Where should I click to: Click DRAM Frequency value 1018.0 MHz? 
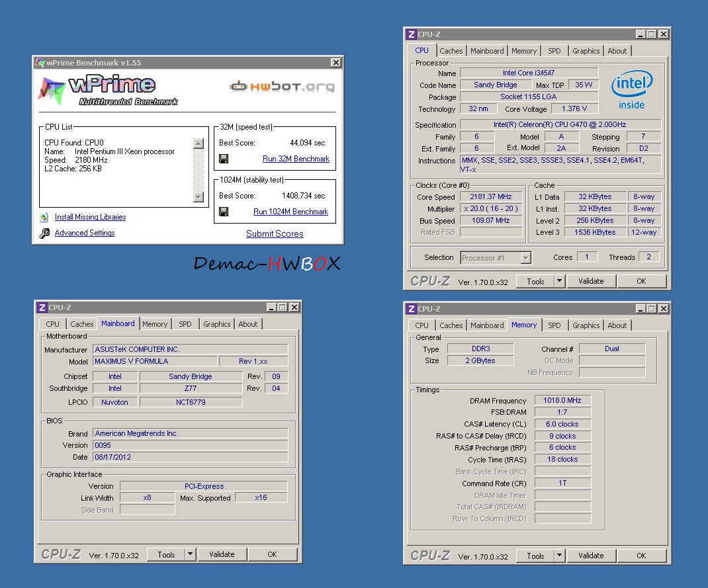[x=562, y=400]
